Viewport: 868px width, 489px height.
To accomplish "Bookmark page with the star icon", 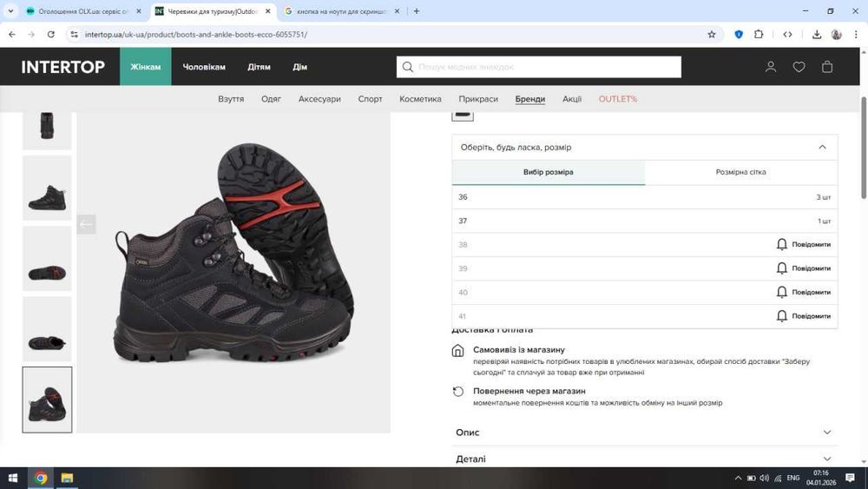I will tap(712, 35).
